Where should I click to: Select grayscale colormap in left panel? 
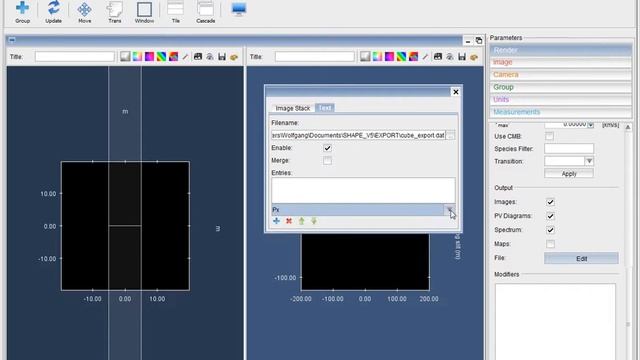coord(125,57)
